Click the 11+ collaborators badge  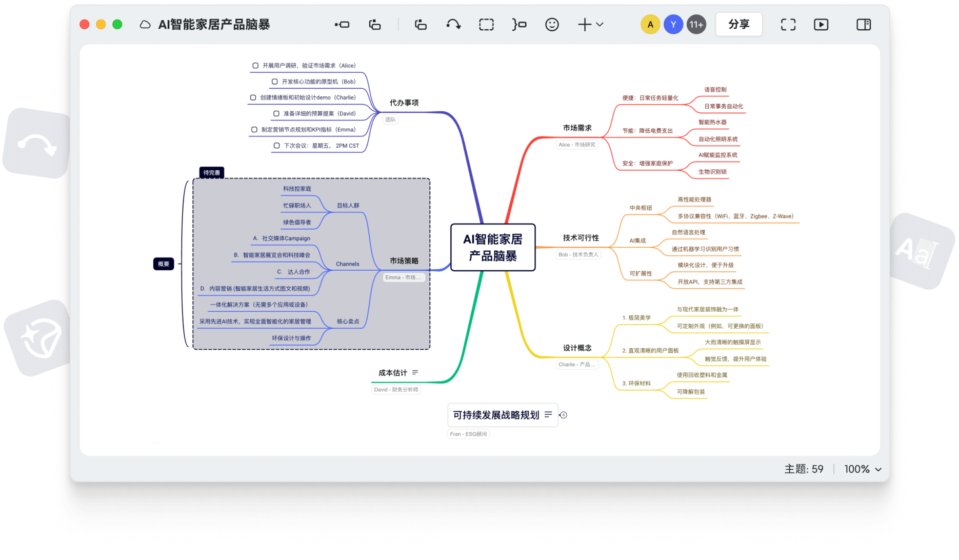point(696,25)
